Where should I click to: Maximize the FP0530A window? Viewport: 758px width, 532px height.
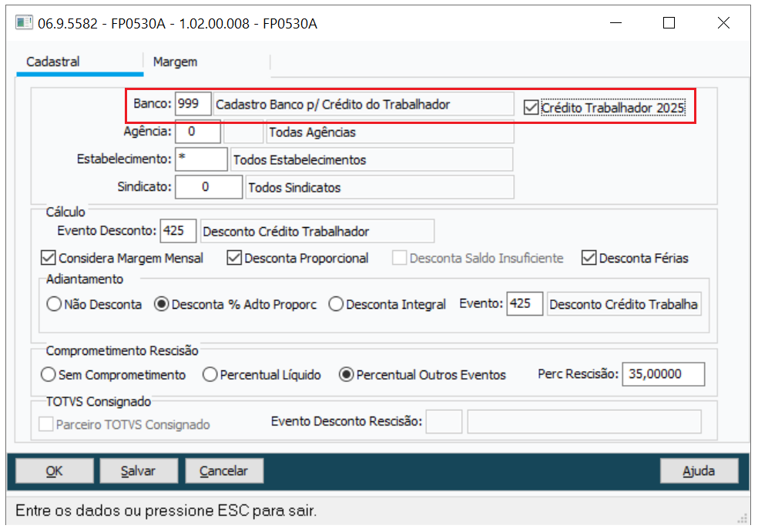coord(669,22)
